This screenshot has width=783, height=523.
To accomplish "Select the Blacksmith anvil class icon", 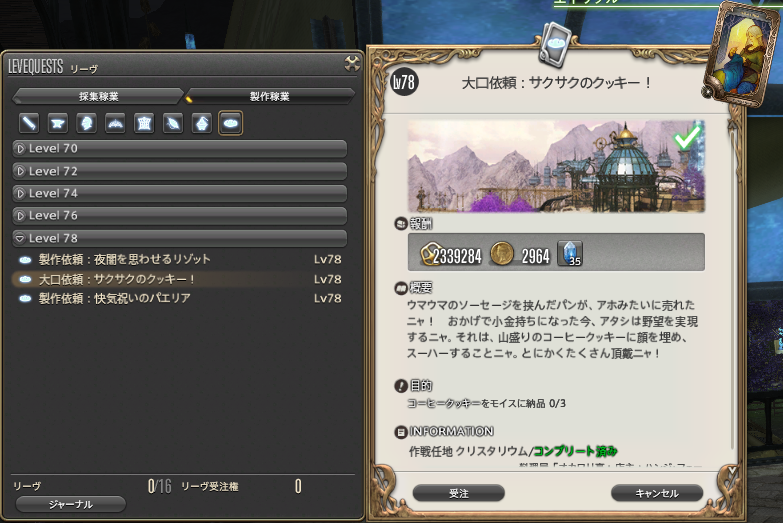I will pos(58,123).
